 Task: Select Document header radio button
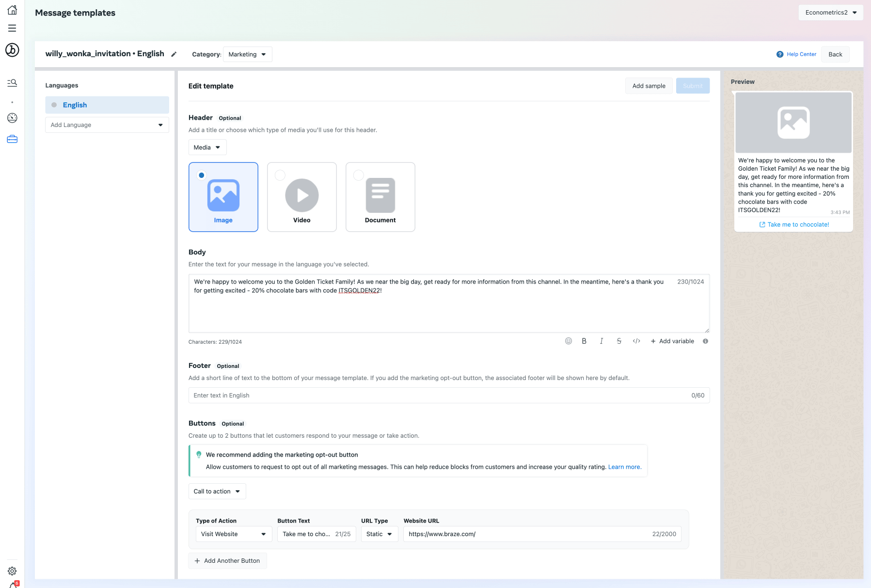[359, 175]
